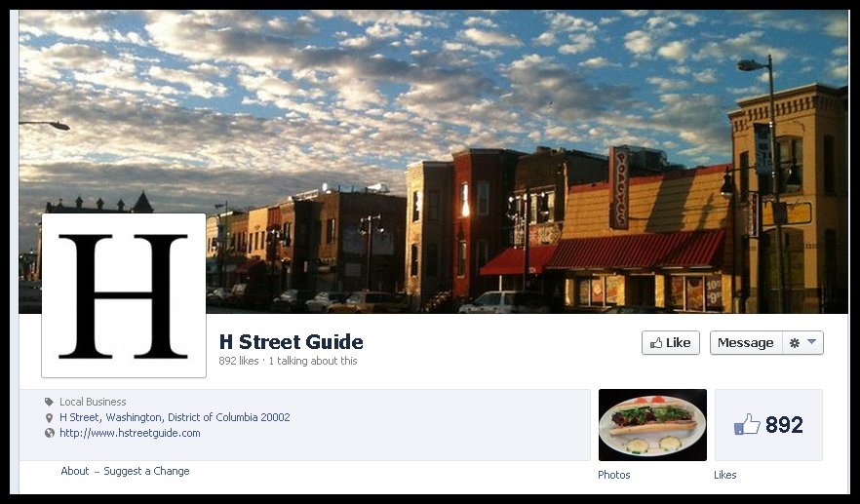Click the 892 likes count text
The image size is (860, 504).
(239, 361)
